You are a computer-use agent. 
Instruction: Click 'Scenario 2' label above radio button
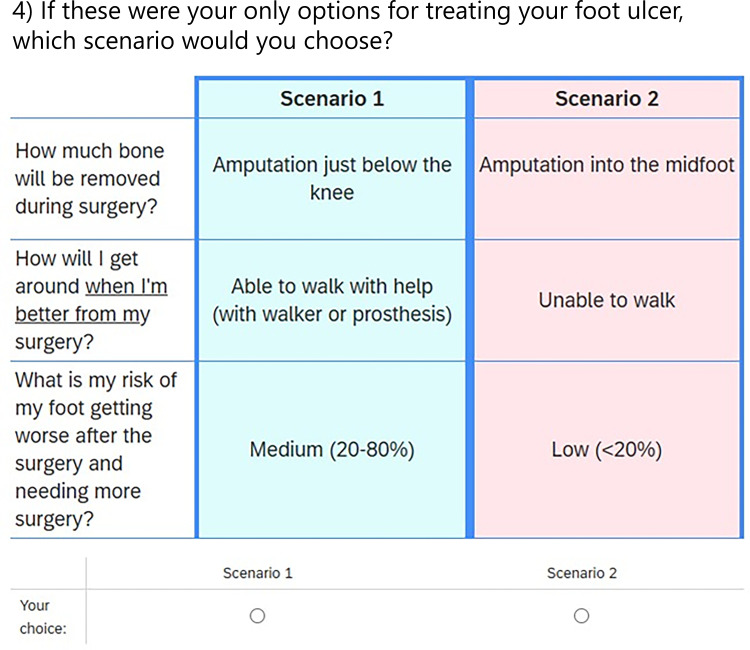[x=582, y=573]
